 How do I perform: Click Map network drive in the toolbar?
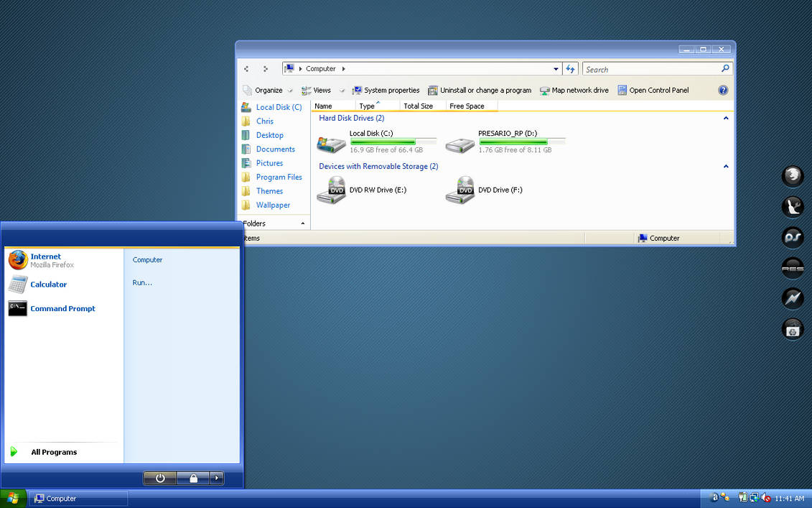pos(574,90)
